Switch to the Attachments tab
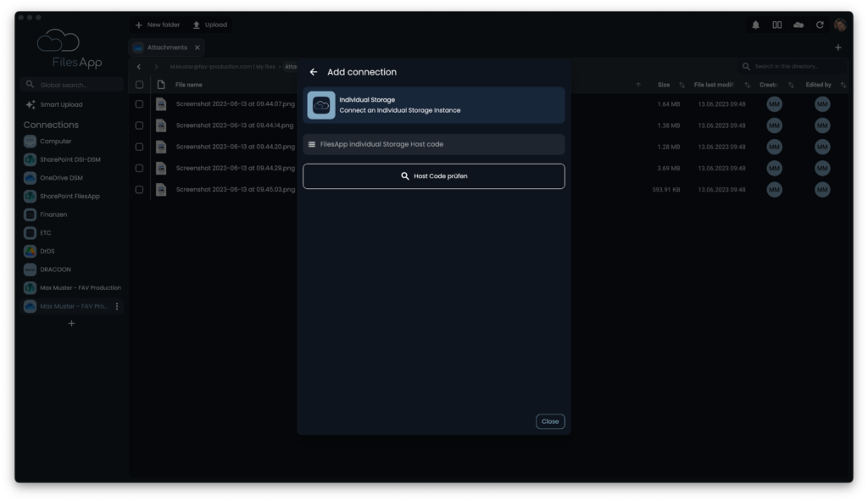This screenshot has width=868, height=501. 167,47
